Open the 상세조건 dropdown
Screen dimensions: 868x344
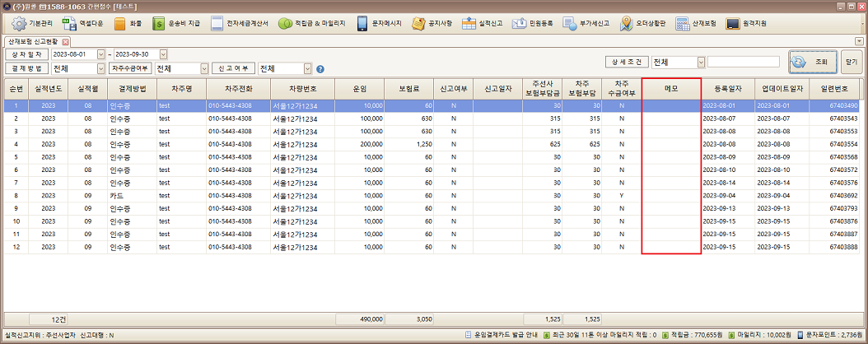[x=701, y=62]
